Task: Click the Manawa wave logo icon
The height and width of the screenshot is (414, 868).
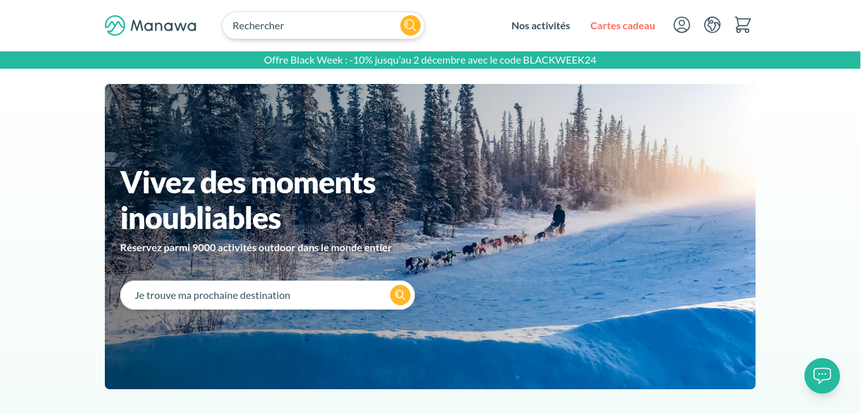Action: (115, 25)
